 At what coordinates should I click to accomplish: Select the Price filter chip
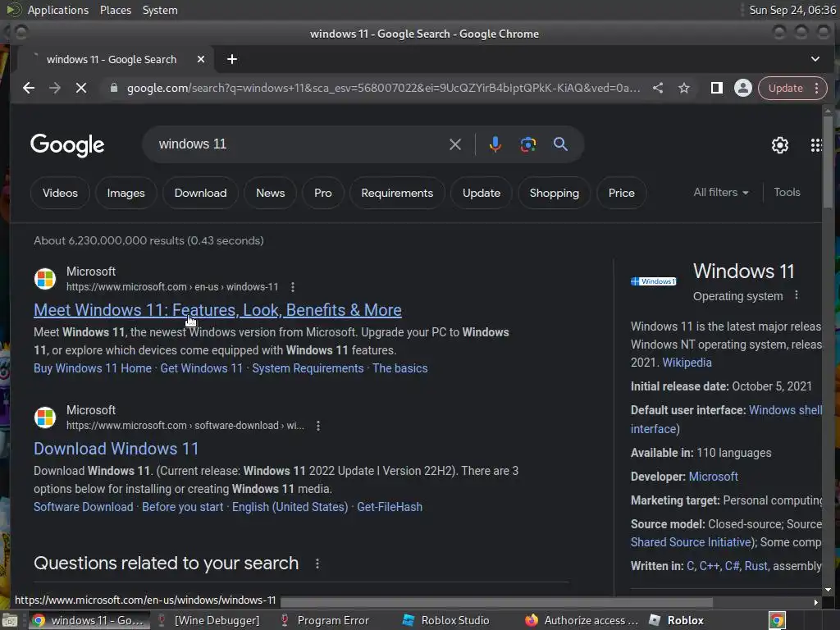pos(622,193)
